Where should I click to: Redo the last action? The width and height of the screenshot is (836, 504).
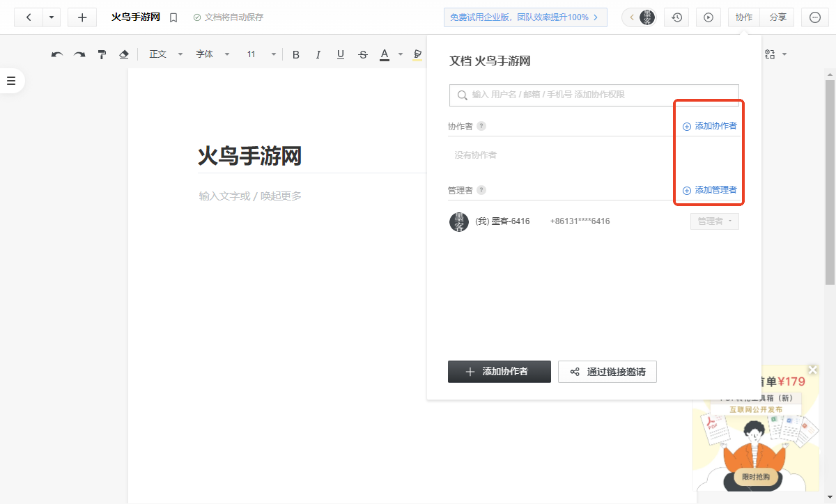tap(79, 54)
